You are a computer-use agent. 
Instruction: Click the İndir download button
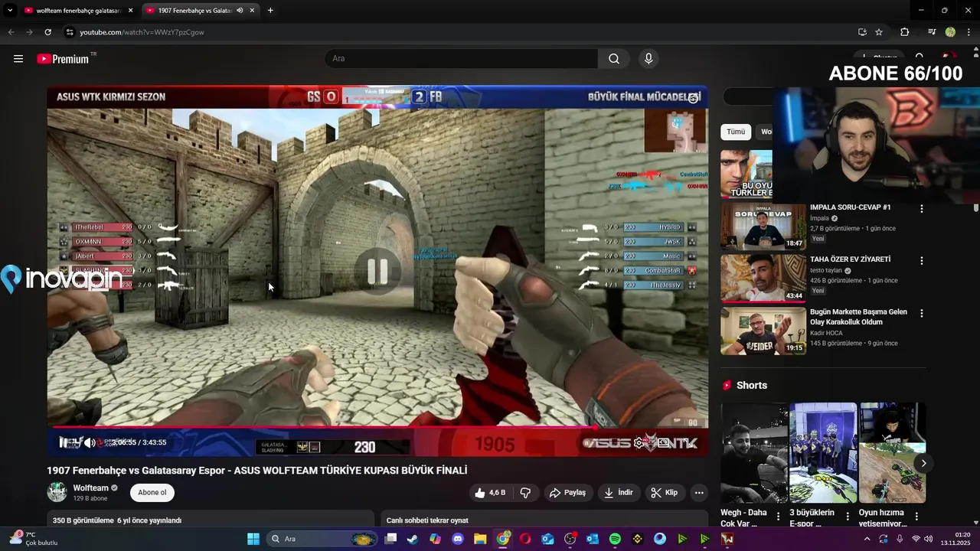(x=619, y=493)
